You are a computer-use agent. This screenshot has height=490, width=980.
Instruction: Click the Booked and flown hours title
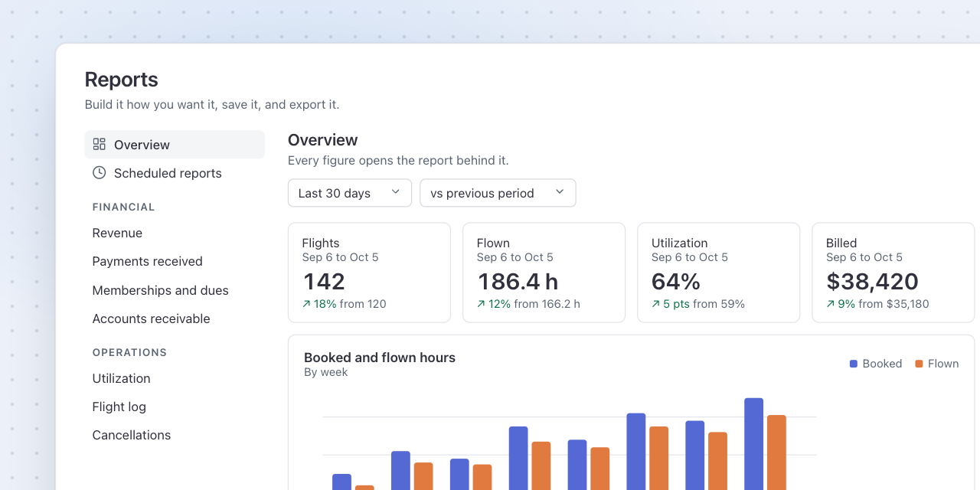(x=380, y=358)
